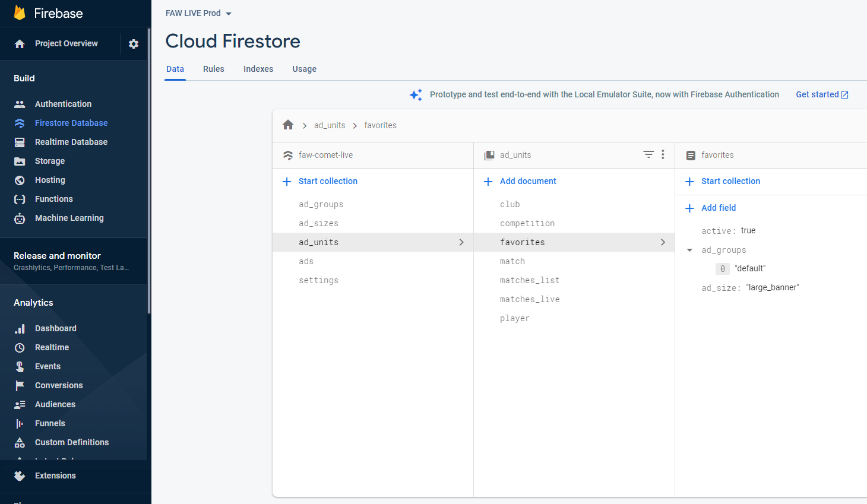
Task: Go to Extensions in the sidebar
Action: [x=55, y=476]
